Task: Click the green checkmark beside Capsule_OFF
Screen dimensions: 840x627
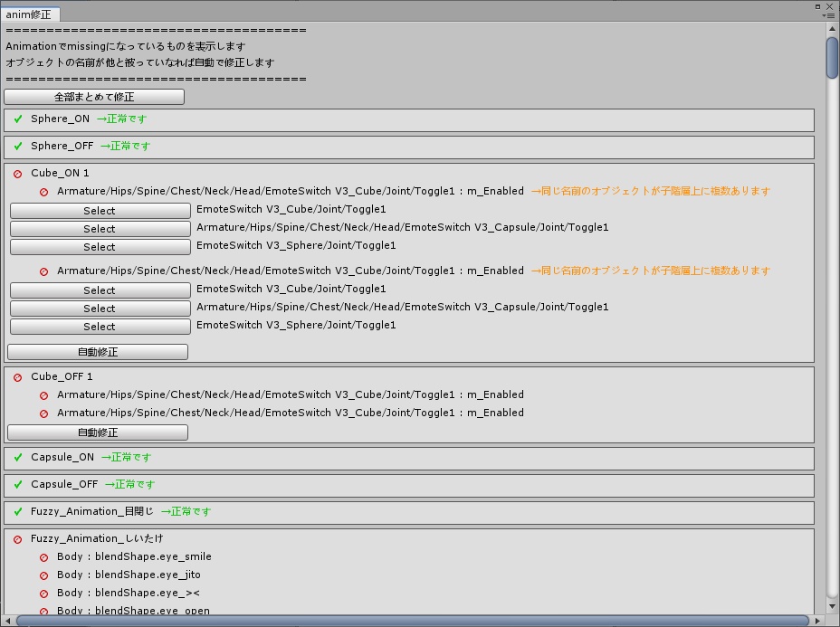Action: 18,485
